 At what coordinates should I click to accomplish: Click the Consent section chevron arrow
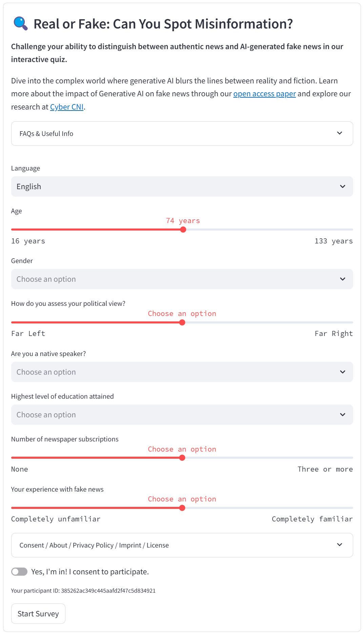coord(340,545)
